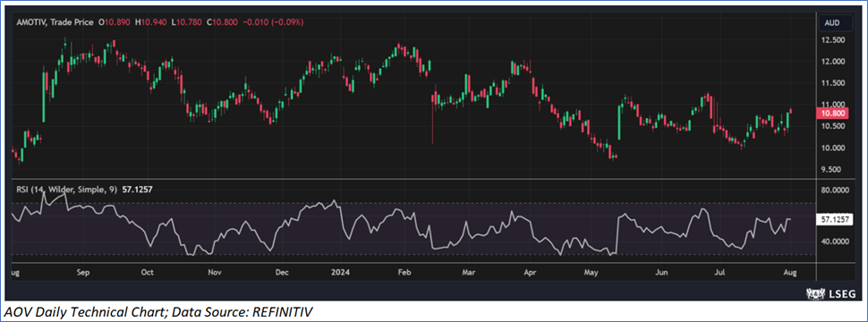Click the 10.000 price axis label

point(832,148)
